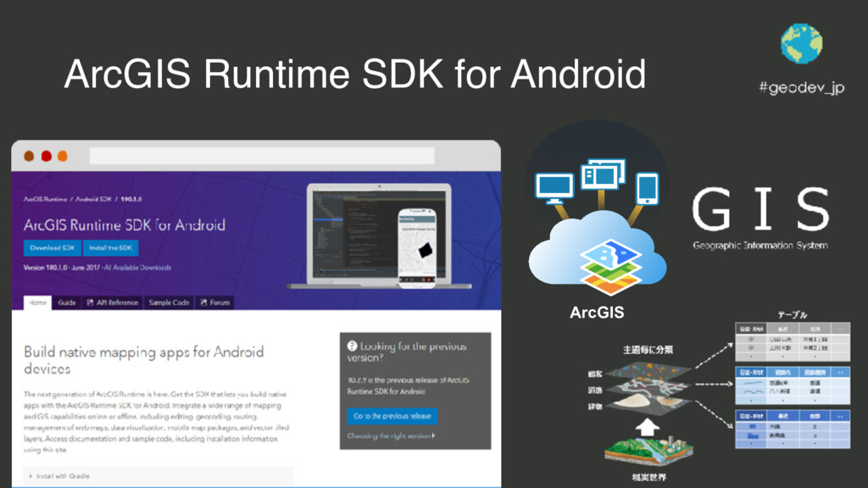Click the ArcGIS label under the cloud
Image resolution: width=868 pixels, height=488 pixels.
tap(597, 313)
